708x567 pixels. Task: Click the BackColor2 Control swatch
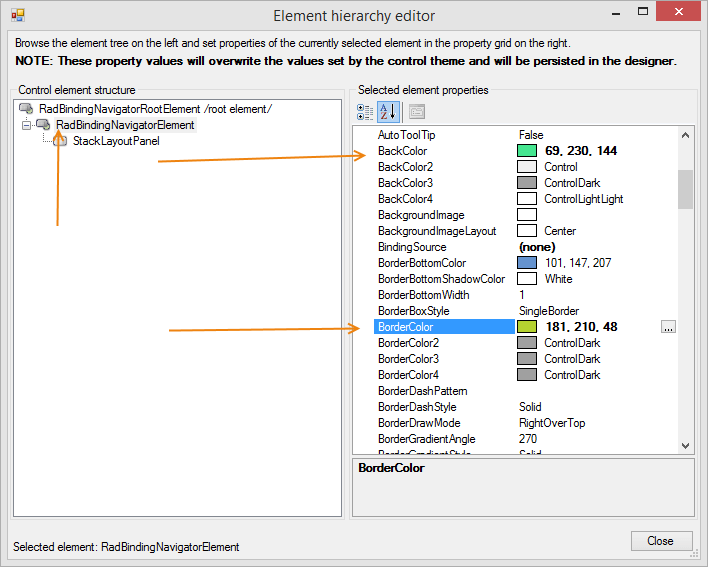[x=527, y=167]
